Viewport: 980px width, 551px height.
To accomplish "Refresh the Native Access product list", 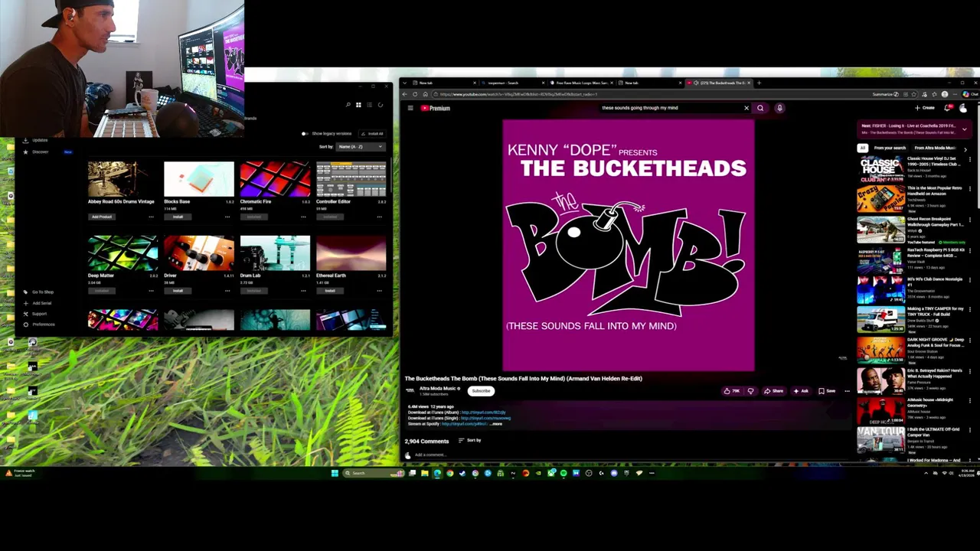I will 380,105.
